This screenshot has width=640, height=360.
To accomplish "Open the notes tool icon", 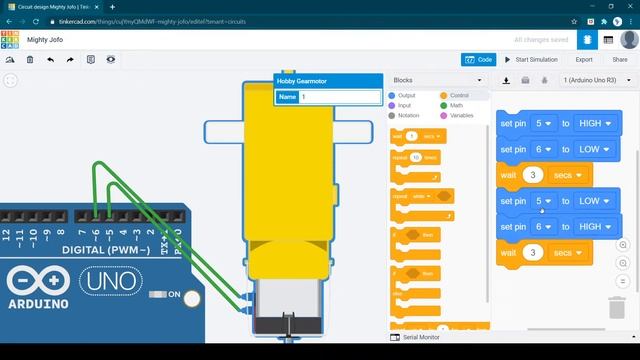I will (91, 60).
